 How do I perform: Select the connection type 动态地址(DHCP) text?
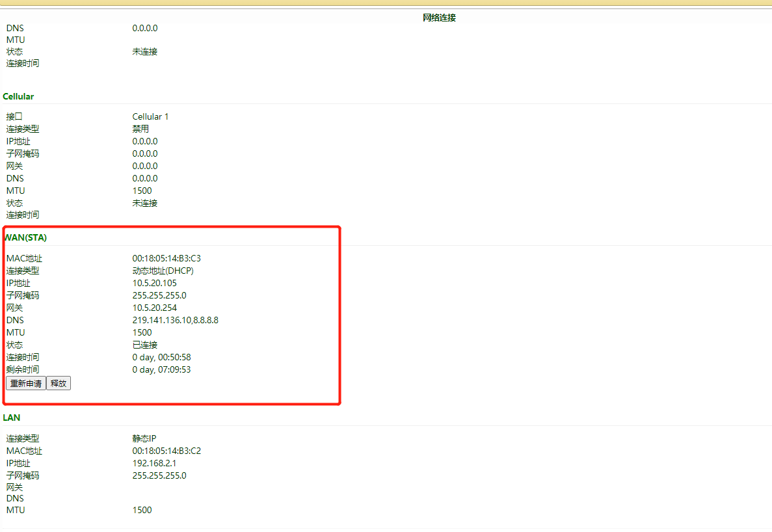[x=163, y=271]
